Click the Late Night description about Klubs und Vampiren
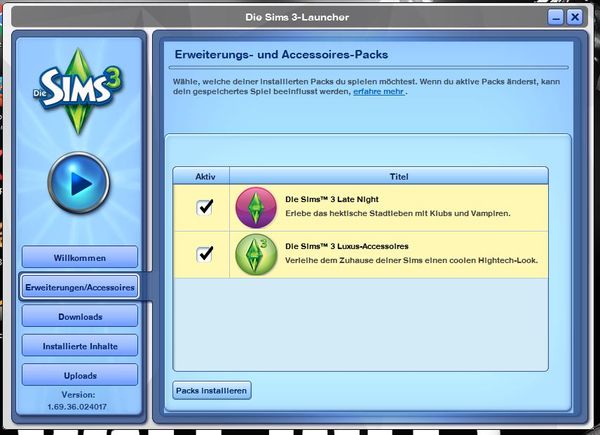The image size is (600, 435). coord(398,213)
